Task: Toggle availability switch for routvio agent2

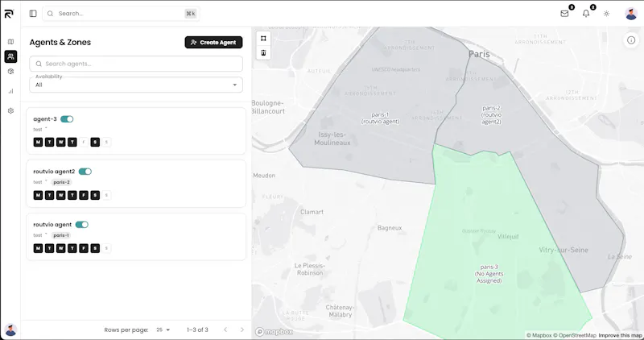Action: coord(85,172)
